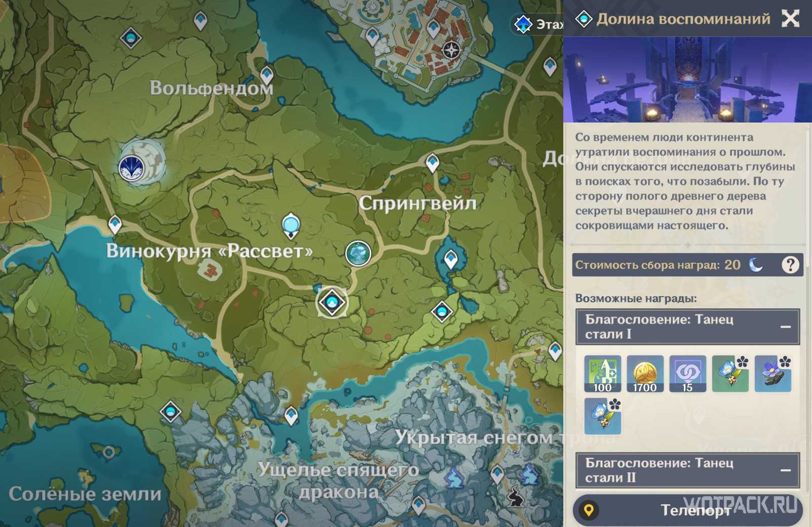Select the left blue rabbit icon on snow

click(x=454, y=477)
